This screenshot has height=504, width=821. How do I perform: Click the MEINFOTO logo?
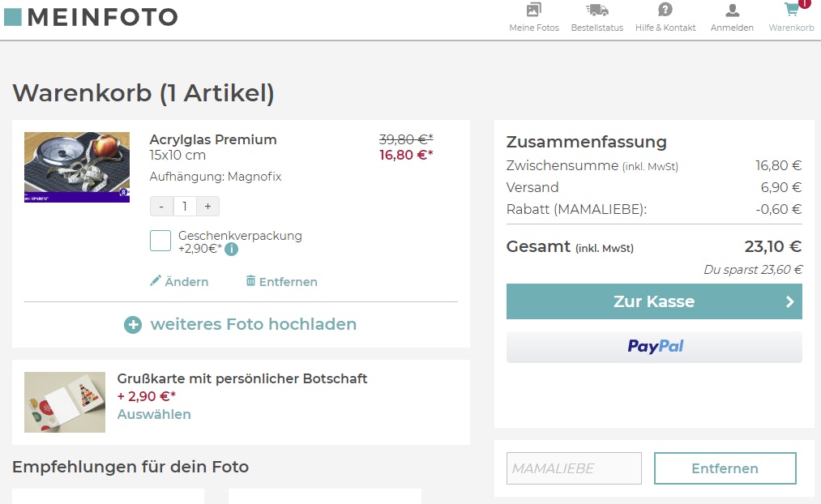point(91,16)
